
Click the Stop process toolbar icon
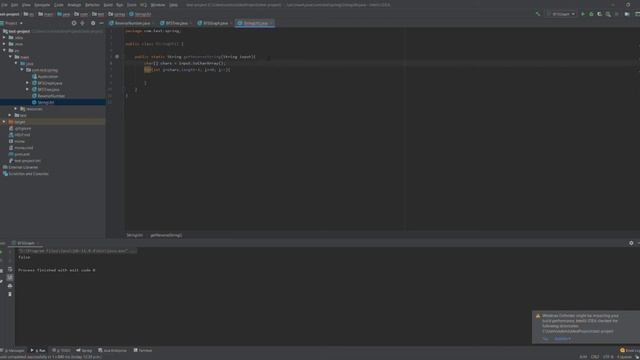[617, 14]
